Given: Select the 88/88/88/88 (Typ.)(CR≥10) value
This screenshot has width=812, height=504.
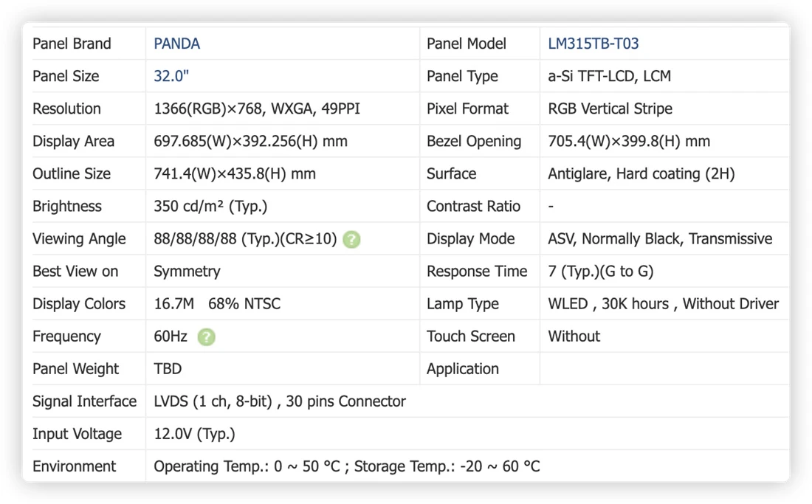Looking at the screenshot, I should 245,239.
